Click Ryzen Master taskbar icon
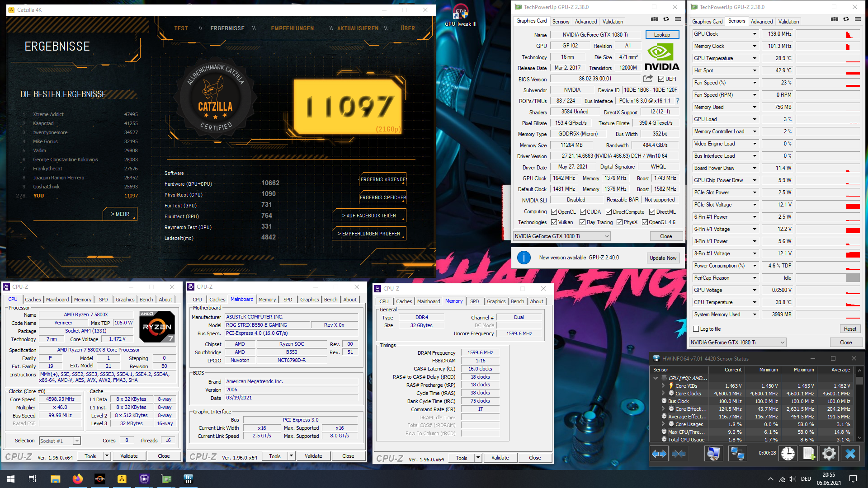 click(x=99, y=479)
